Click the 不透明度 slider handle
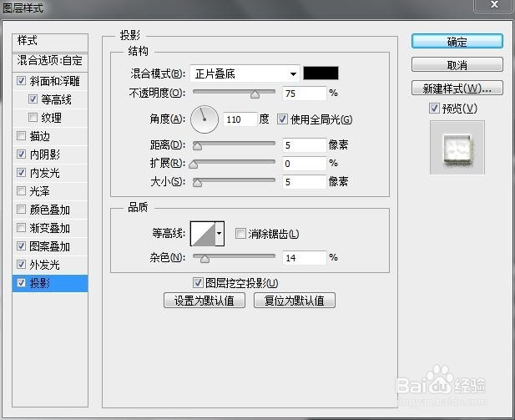 [255, 95]
